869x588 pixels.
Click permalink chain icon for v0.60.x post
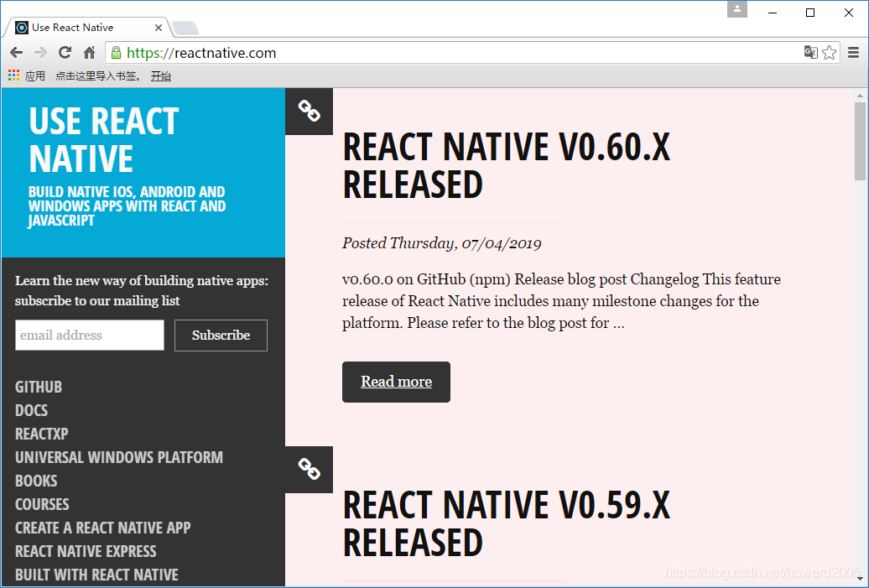click(310, 111)
